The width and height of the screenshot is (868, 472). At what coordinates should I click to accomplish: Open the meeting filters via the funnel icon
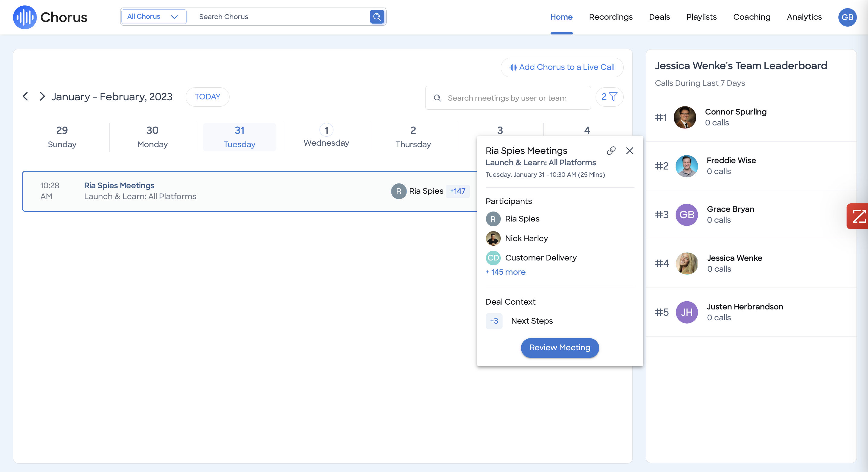click(x=609, y=97)
